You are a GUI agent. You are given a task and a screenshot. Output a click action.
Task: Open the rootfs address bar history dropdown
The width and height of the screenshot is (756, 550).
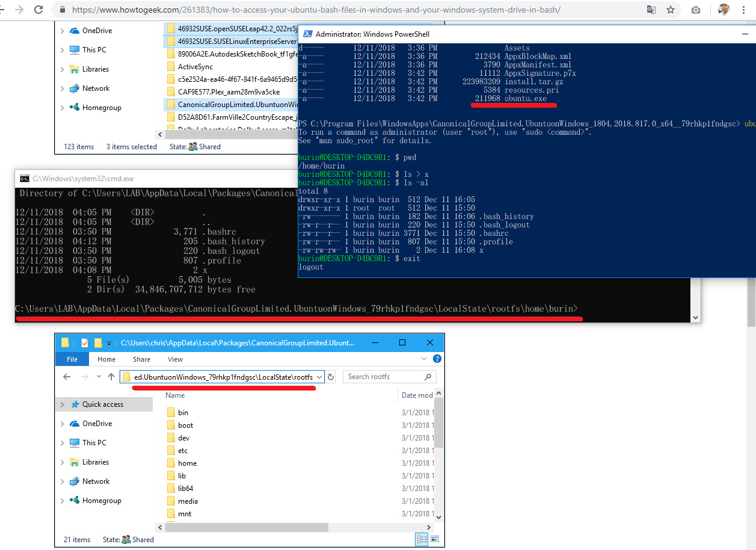[x=319, y=377]
